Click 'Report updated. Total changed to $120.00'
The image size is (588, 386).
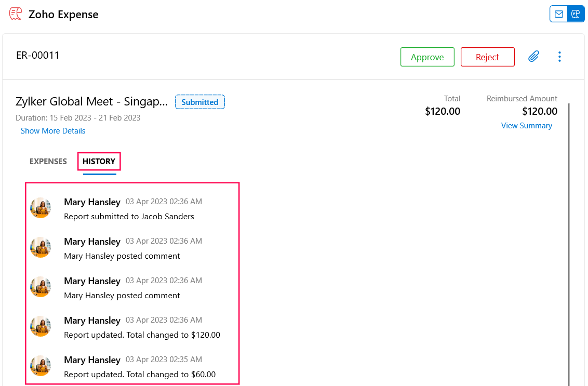tap(142, 335)
